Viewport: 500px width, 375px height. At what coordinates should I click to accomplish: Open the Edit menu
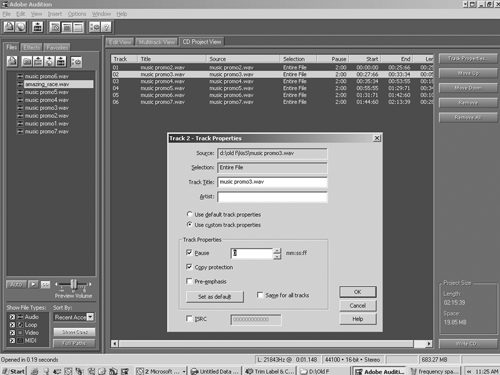click(x=21, y=14)
